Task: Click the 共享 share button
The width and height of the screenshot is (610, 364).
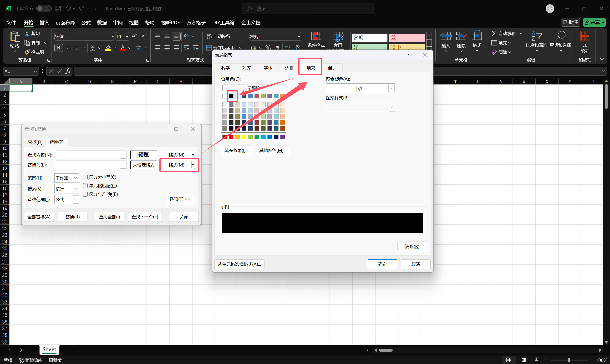Action: pyautogui.click(x=594, y=22)
